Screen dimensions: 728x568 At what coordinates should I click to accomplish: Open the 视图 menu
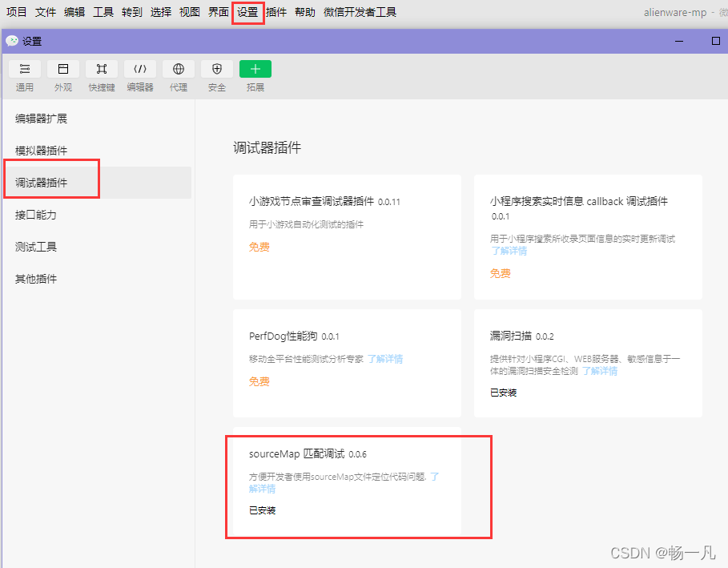coord(190,12)
